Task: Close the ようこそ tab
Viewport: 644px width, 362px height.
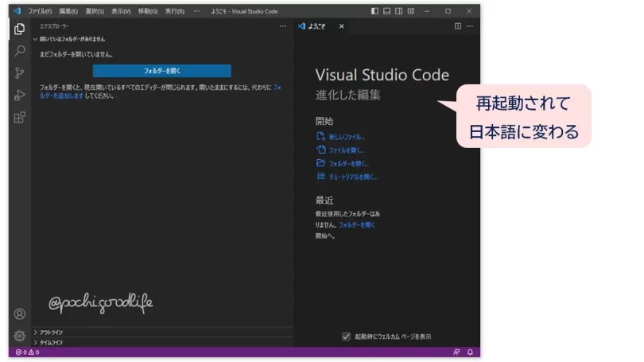Action: tap(341, 26)
